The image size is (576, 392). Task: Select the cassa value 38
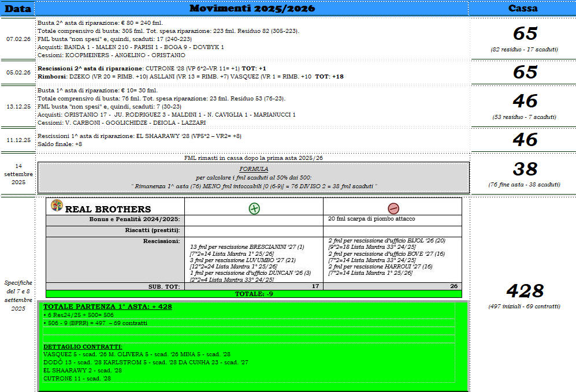coord(524,169)
